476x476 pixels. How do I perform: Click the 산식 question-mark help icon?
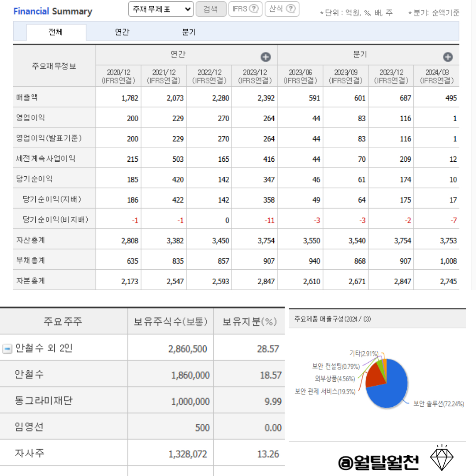click(291, 9)
